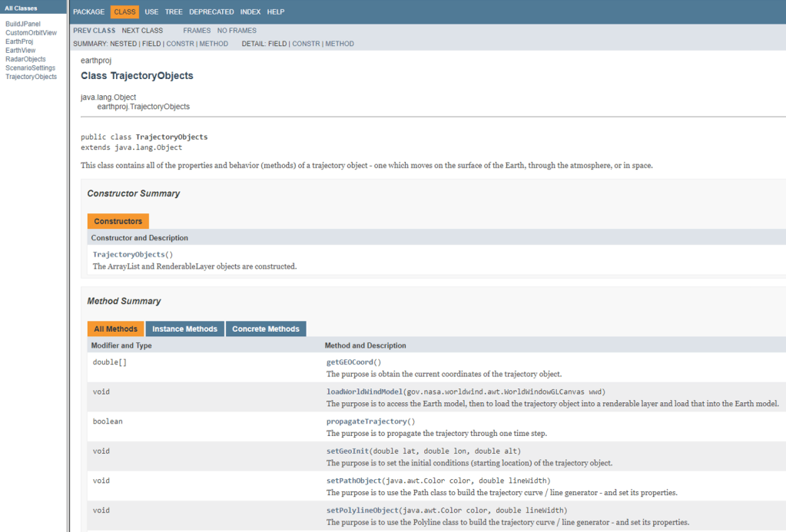Open the HELP page
The image size is (786, 532).
(276, 12)
